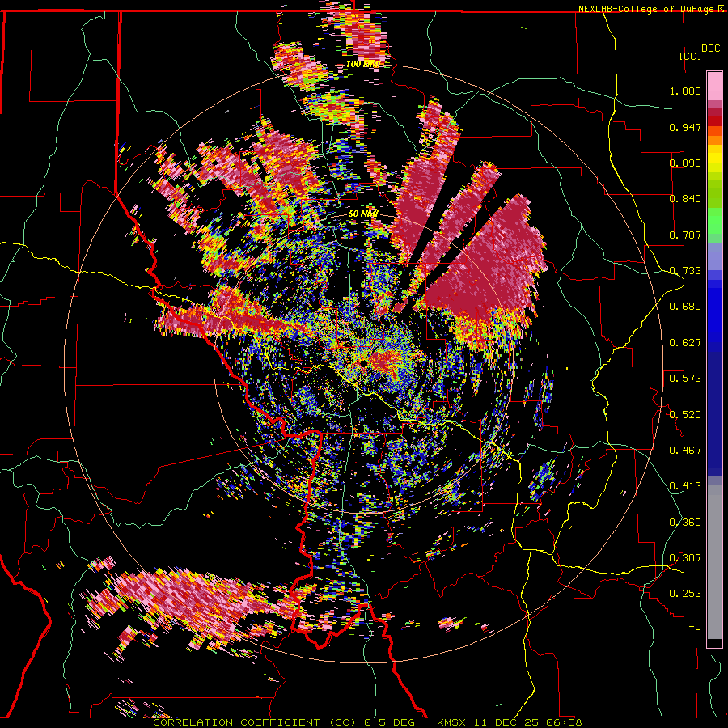This screenshot has height=728, width=728.
Task: Click the light pink top segment of color bar
Action: 714,86
